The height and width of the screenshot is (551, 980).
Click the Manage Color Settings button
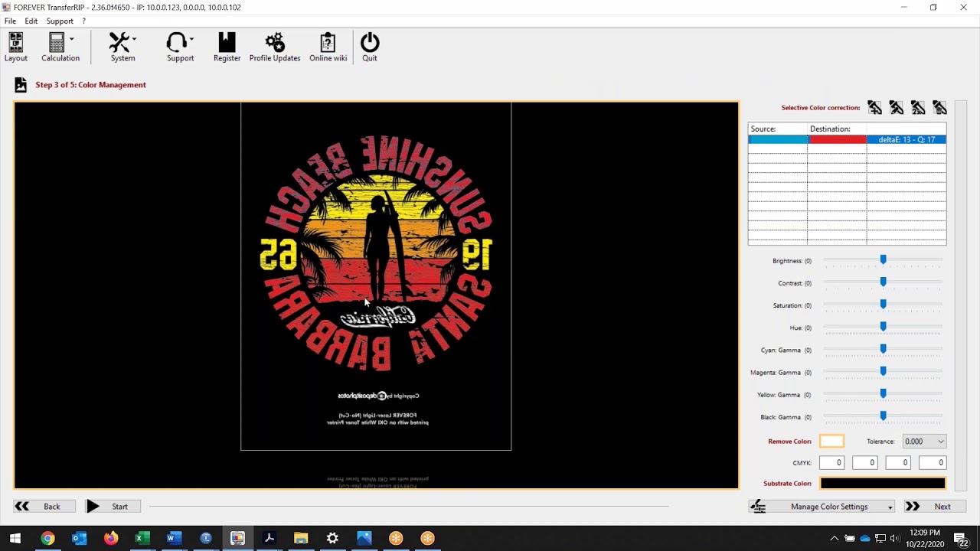pos(820,507)
